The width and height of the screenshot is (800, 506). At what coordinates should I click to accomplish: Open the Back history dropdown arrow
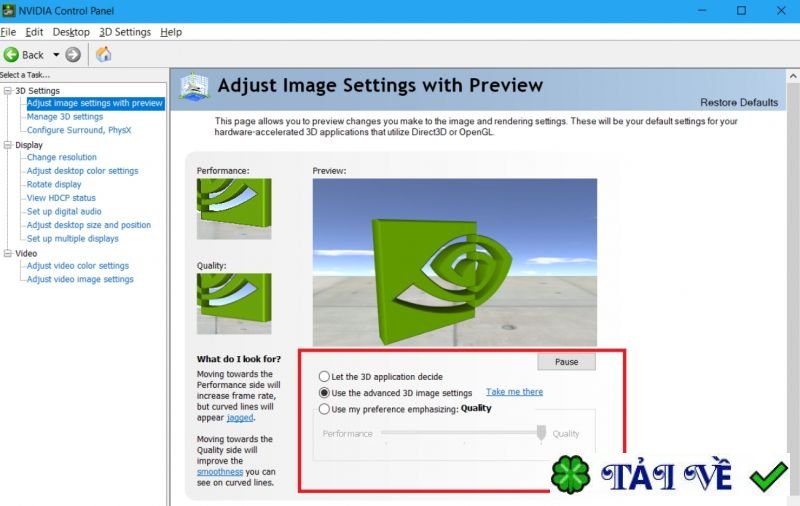click(x=56, y=55)
